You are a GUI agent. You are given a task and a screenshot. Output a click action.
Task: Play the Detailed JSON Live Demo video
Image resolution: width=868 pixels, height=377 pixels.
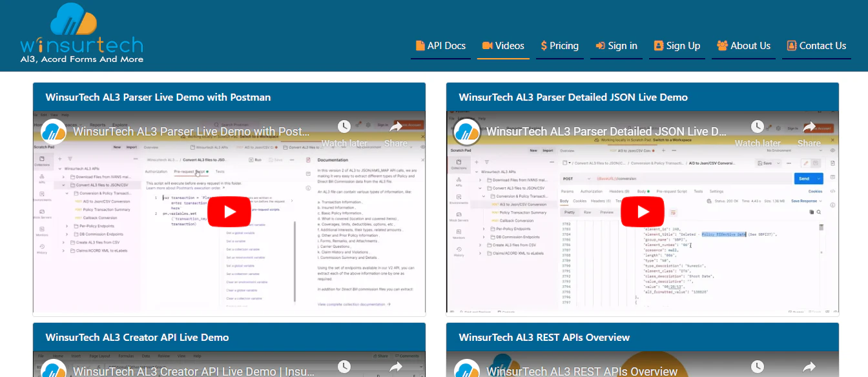point(643,212)
